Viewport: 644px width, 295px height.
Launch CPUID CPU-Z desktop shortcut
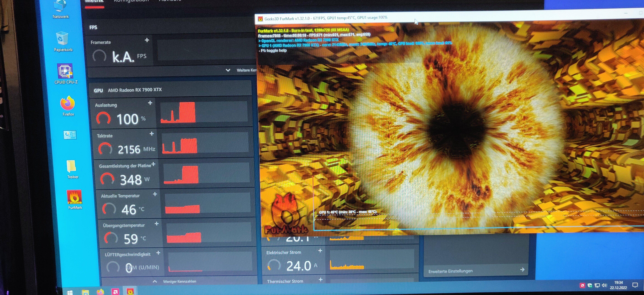pos(66,74)
